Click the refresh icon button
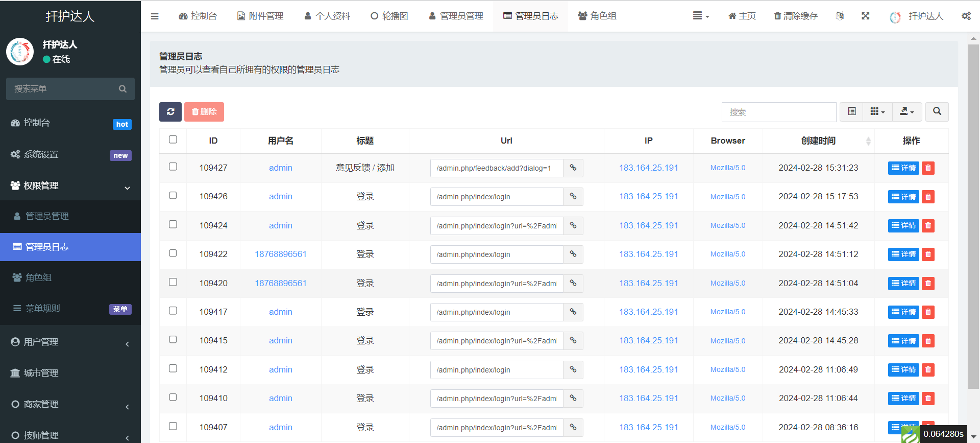 tap(170, 112)
